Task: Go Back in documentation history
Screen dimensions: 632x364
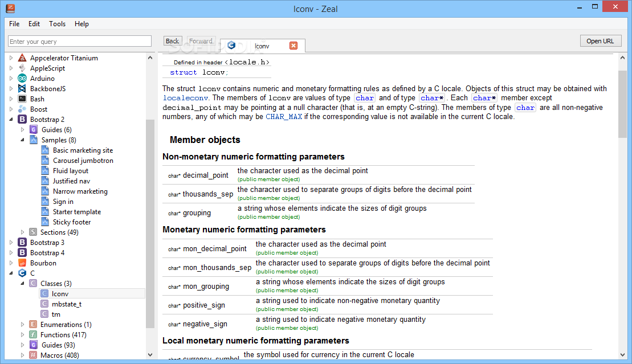Action: pos(173,41)
